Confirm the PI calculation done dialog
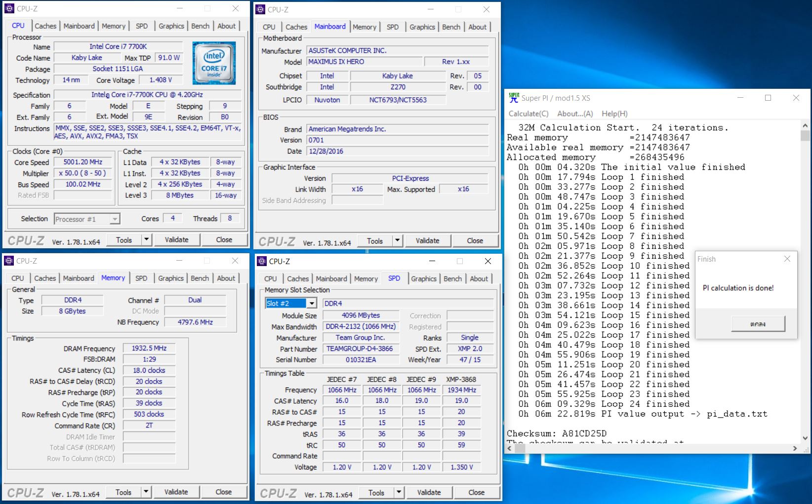Viewport: 812px width, 504px height. pyautogui.click(x=757, y=324)
